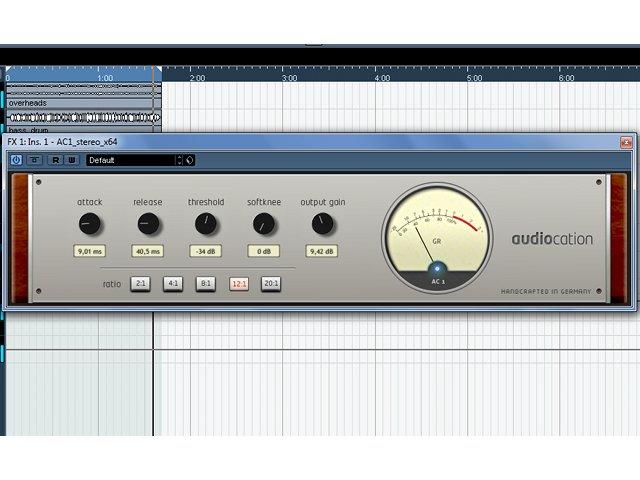The image size is (640, 480).
Task: Select the overheads track clip
Action: point(84,104)
